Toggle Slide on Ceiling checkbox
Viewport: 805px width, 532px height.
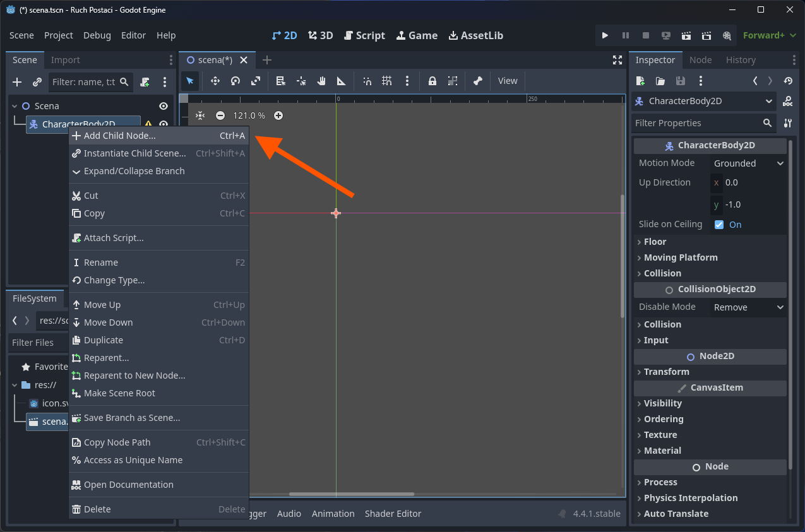[719, 225]
